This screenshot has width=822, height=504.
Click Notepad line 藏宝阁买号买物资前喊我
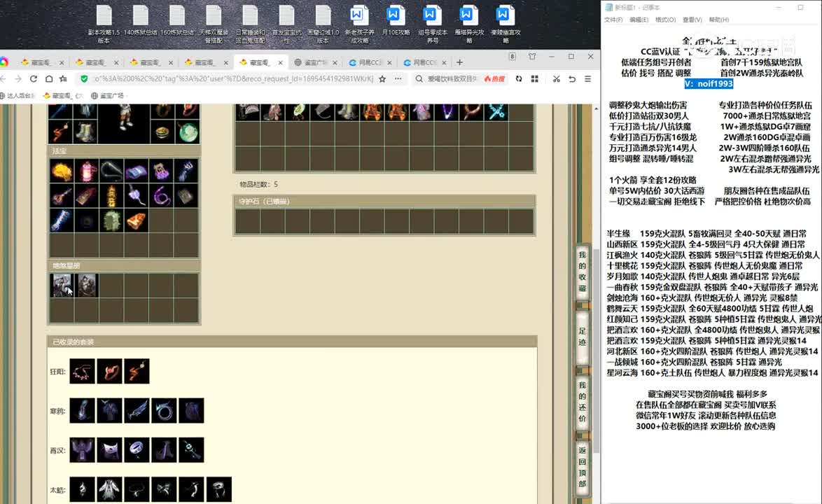(x=707, y=394)
